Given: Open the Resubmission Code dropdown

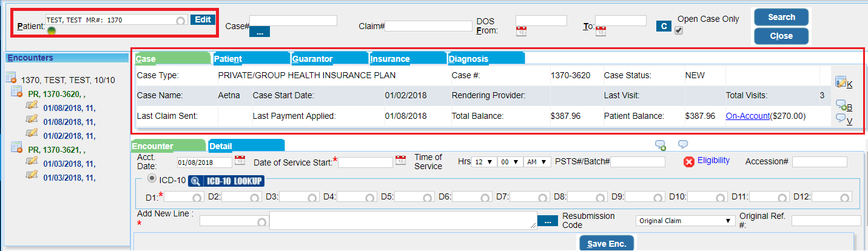Looking at the screenshot, I should (685, 221).
